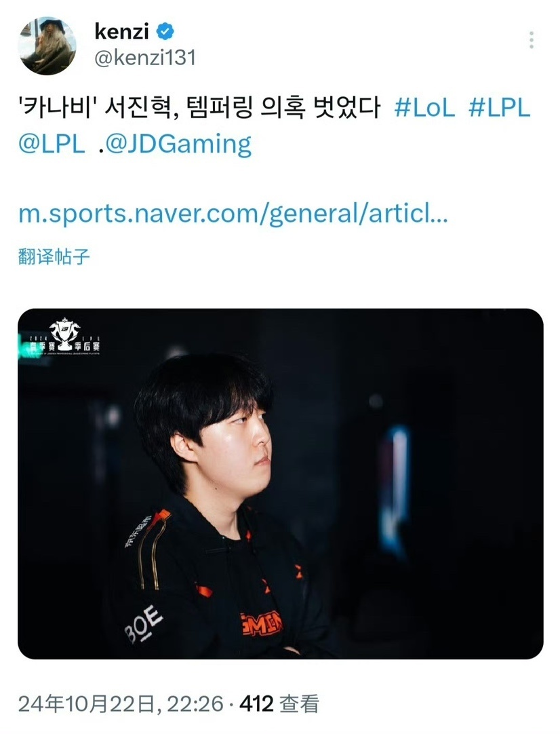
Task: Open the #LPL hashtag
Action: click(499, 108)
